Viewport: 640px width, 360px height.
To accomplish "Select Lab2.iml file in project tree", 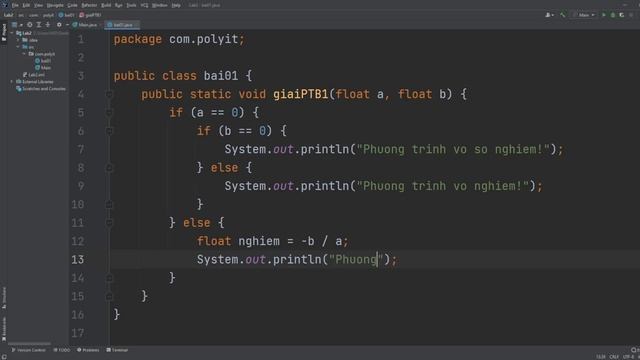I will tap(34, 75).
